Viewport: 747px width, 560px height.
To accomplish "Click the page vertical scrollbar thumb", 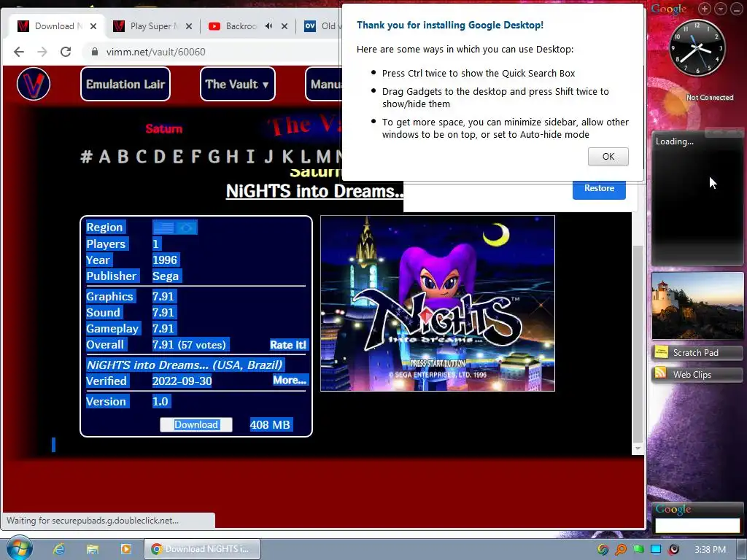I will pyautogui.click(x=638, y=344).
